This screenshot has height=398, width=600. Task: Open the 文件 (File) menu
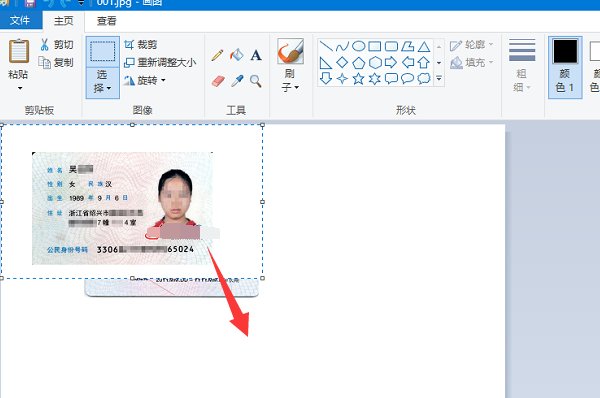pyautogui.click(x=20, y=20)
